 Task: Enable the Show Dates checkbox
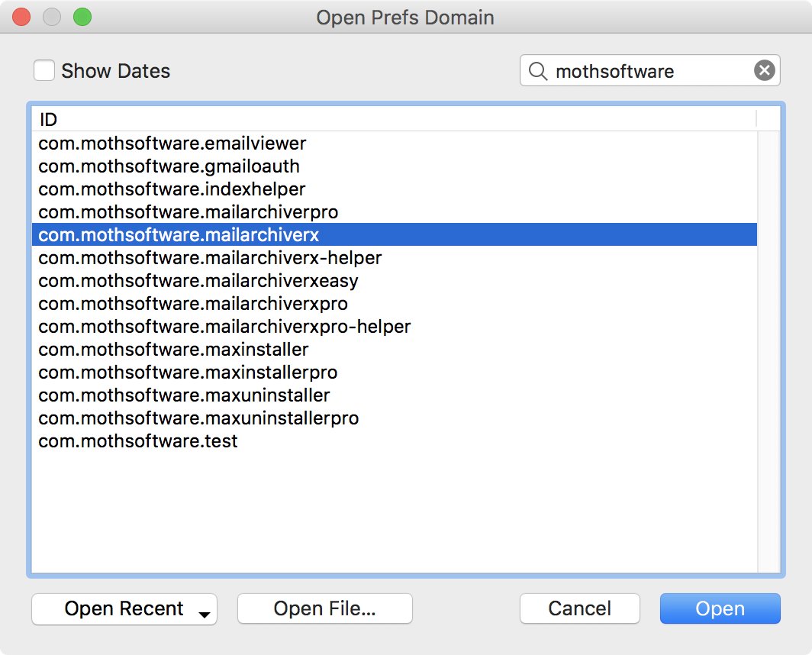[x=44, y=70]
